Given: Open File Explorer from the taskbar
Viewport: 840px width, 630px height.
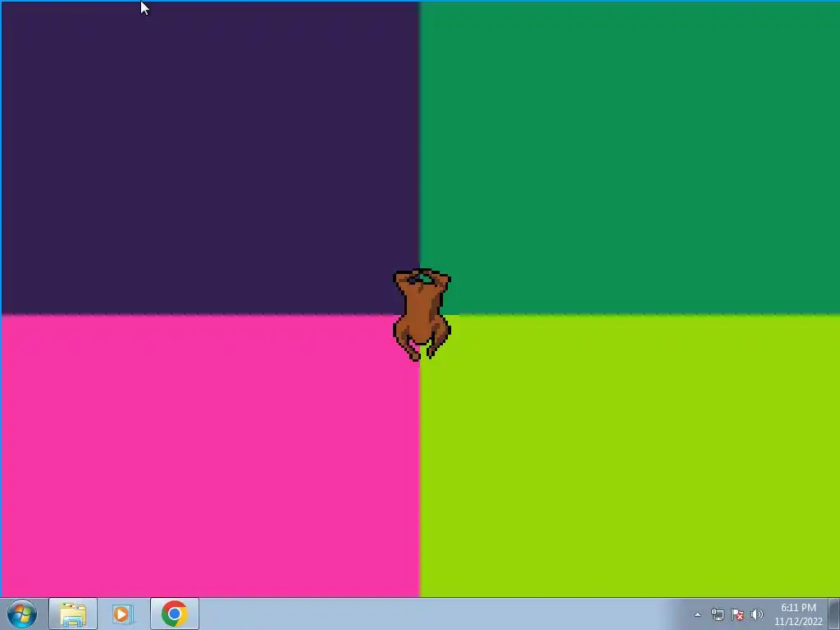Looking at the screenshot, I should pos(73,614).
